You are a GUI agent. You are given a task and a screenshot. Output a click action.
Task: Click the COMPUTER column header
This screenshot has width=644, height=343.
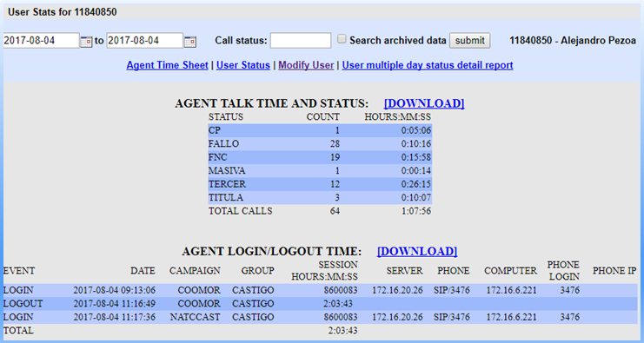pos(510,271)
